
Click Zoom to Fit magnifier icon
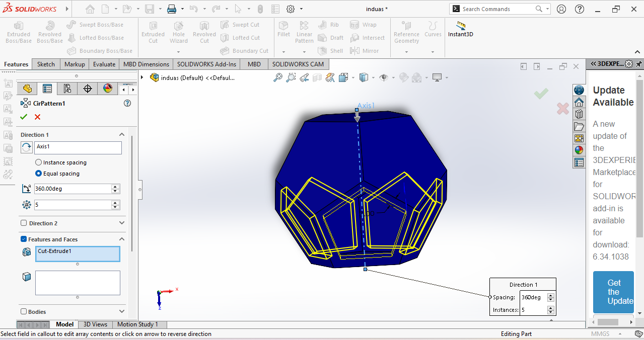click(x=277, y=77)
